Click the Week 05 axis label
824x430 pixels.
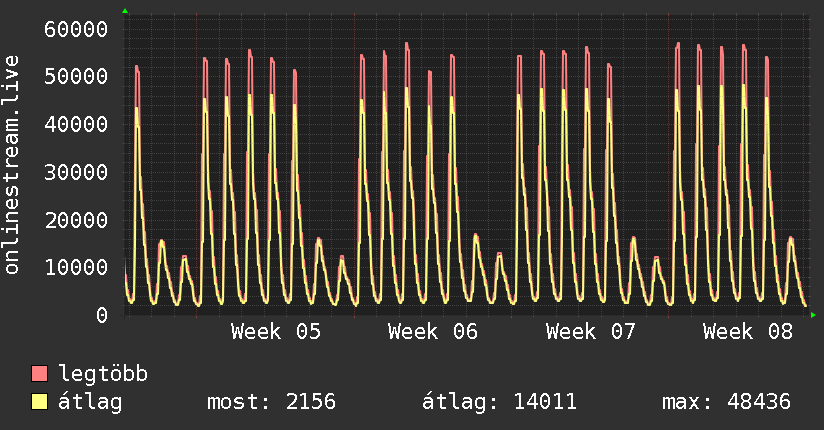[276, 332]
